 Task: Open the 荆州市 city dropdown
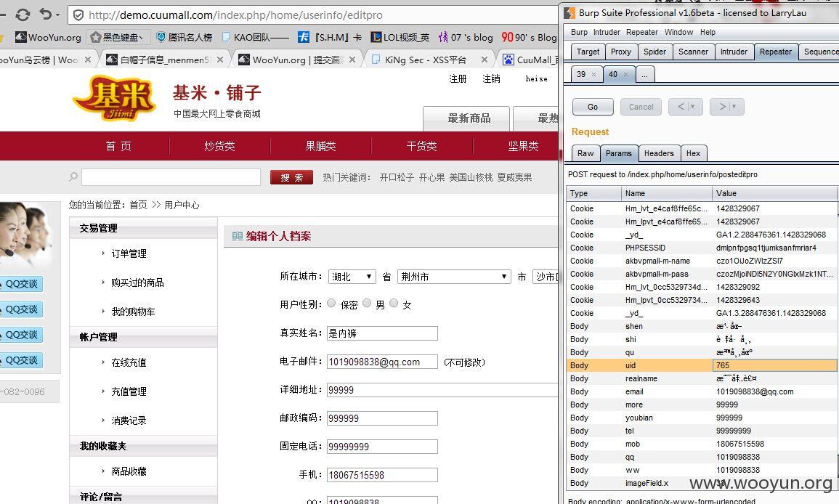453,277
